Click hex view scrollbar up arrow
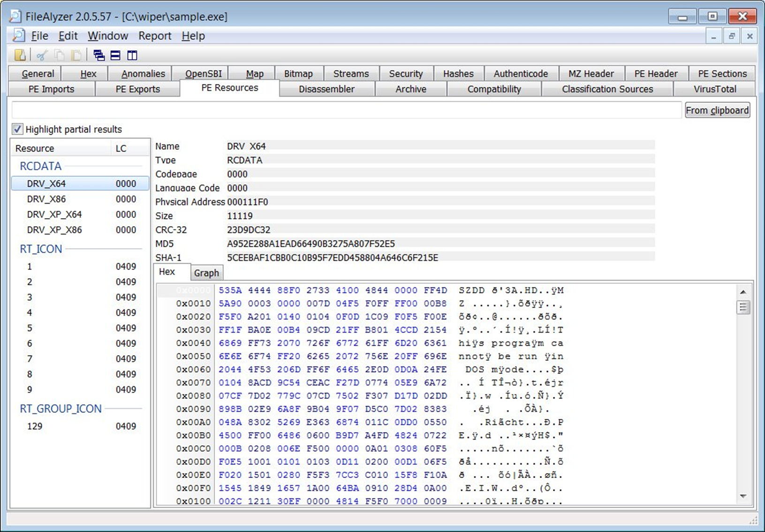 click(743, 292)
